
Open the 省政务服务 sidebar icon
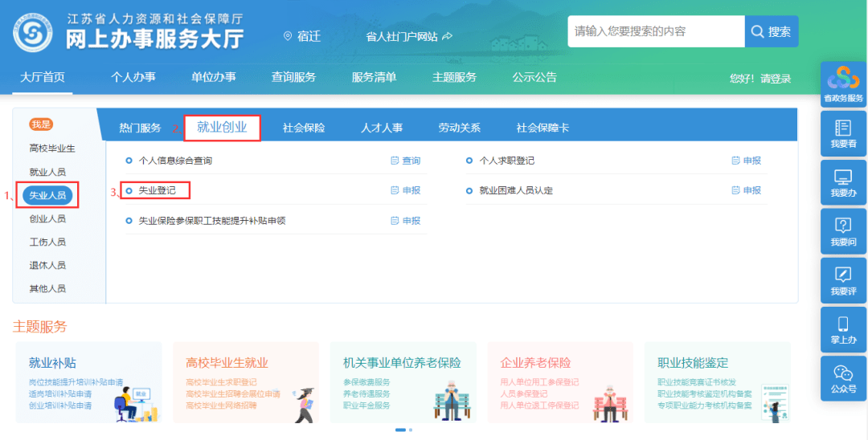843,84
